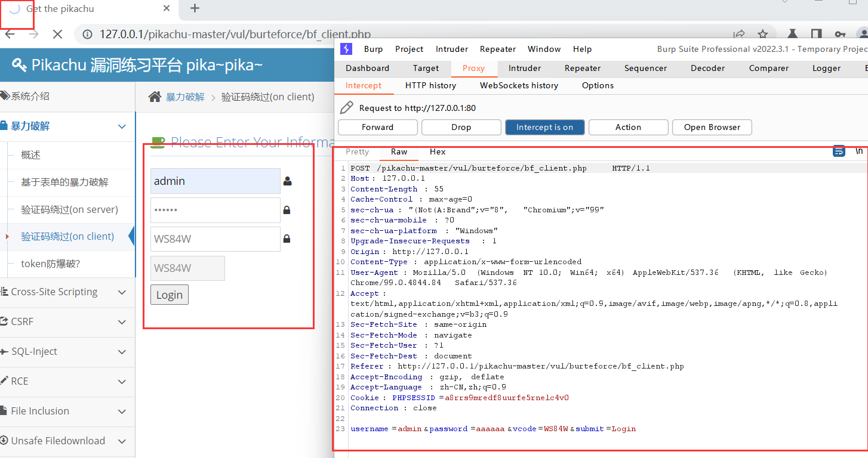Click the masked password input field
The height and width of the screenshot is (458, 868).
click(216, 210)
